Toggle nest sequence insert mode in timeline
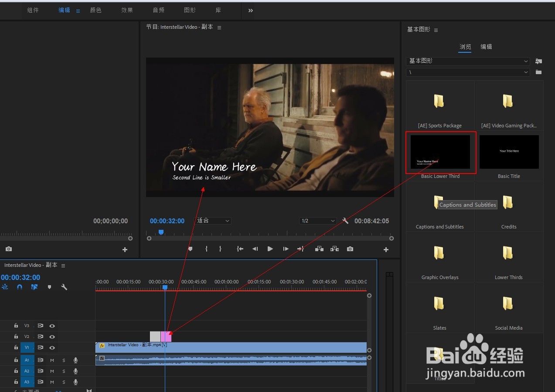The height and width of the screenshot is (392, 555). coord(5,287)
